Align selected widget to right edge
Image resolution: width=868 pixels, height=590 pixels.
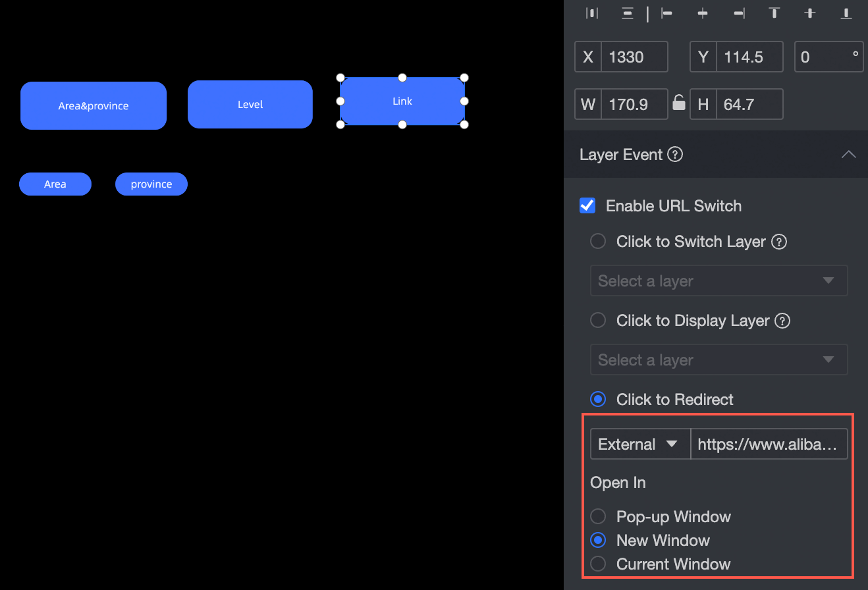(x=739, y=13)
